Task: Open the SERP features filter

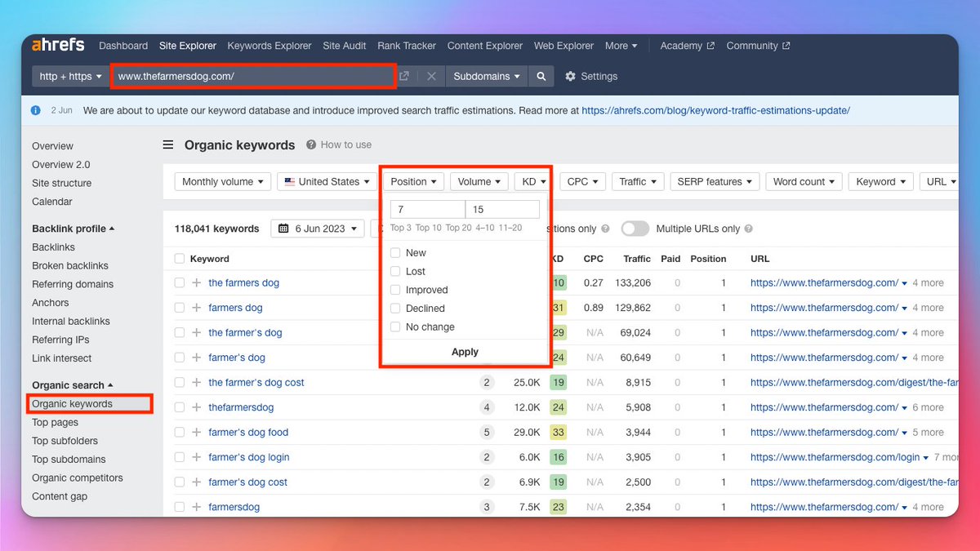Action: tap(715, 181)
